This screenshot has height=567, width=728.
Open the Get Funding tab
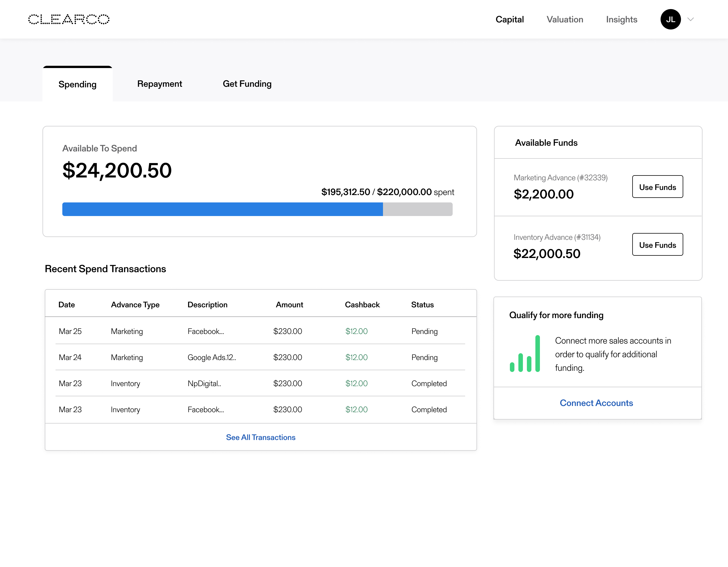(247, 84)
